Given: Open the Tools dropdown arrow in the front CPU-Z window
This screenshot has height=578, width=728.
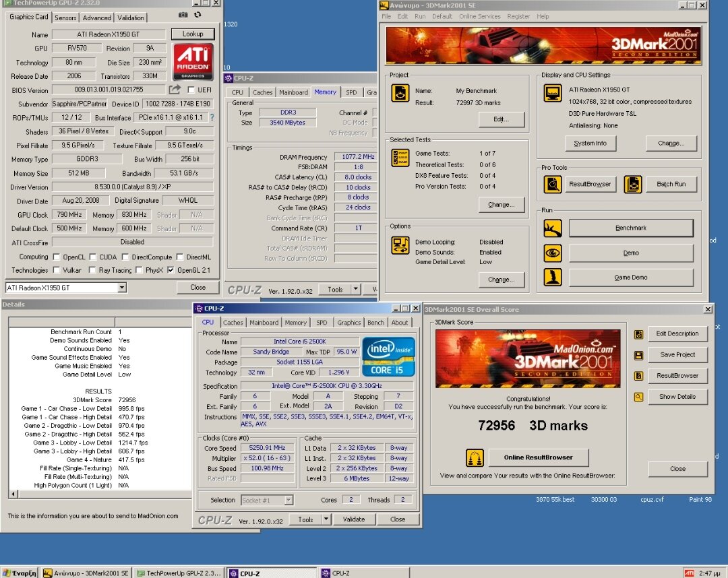Looking at the screenshot, I should pos(326,519).
